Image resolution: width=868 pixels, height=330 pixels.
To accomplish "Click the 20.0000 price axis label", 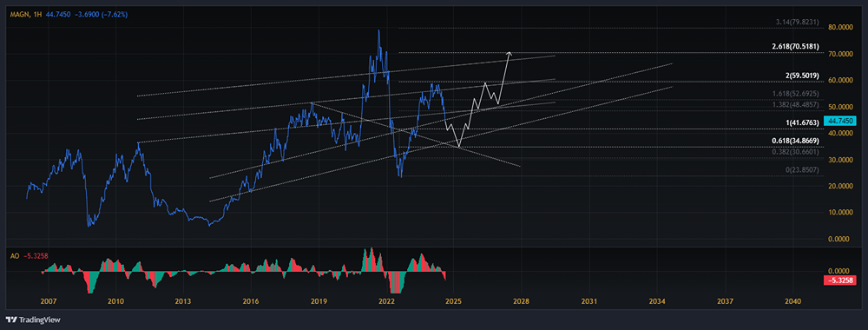I will click(839, 186).
